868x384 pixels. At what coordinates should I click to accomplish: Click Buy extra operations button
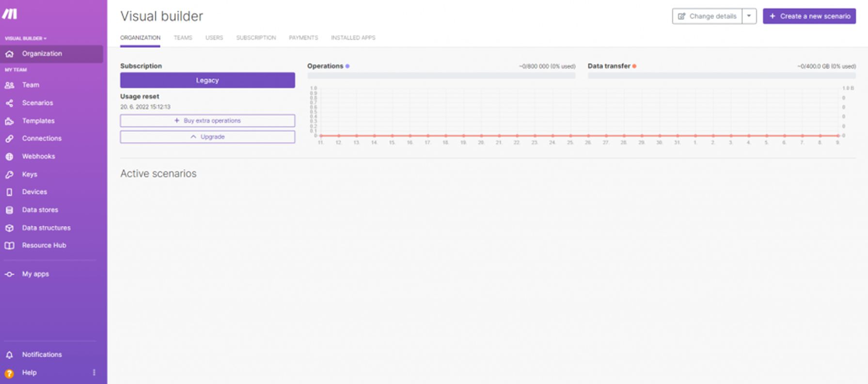(x=207, y=121)
